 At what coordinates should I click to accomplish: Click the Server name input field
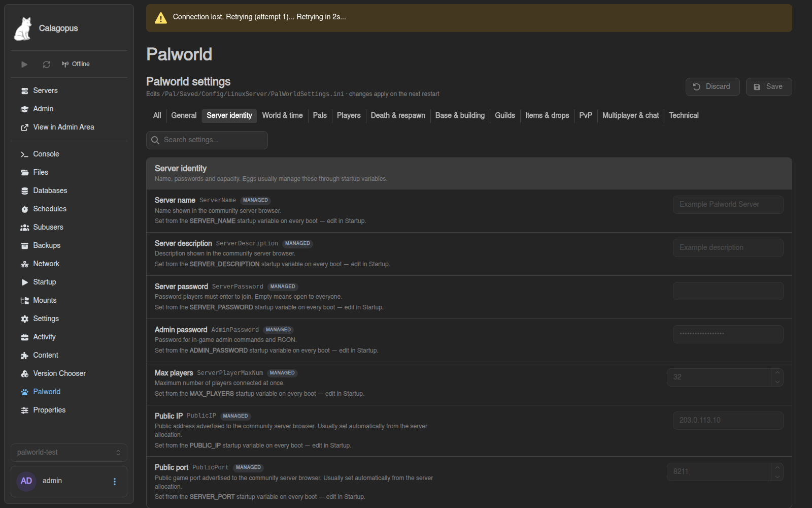[x=728, y=205]
